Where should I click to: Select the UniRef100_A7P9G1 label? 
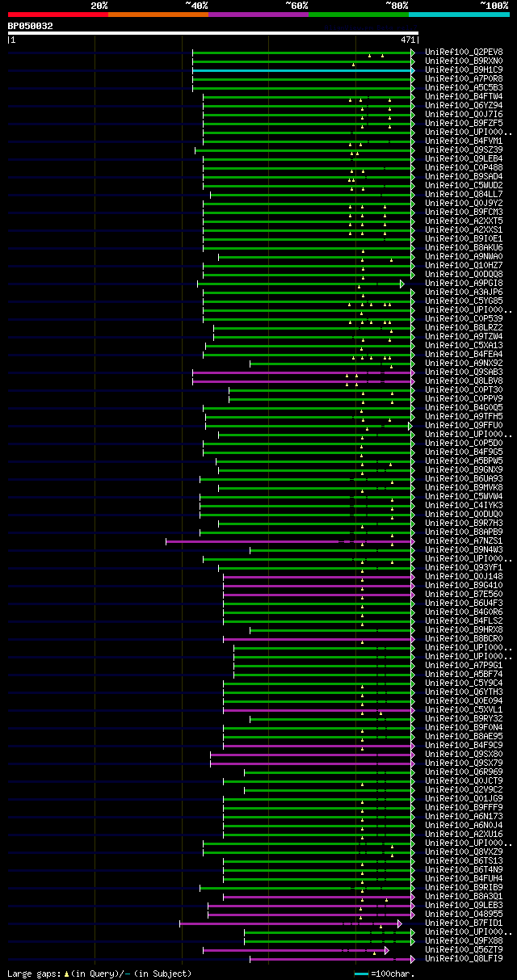[464, 666]
